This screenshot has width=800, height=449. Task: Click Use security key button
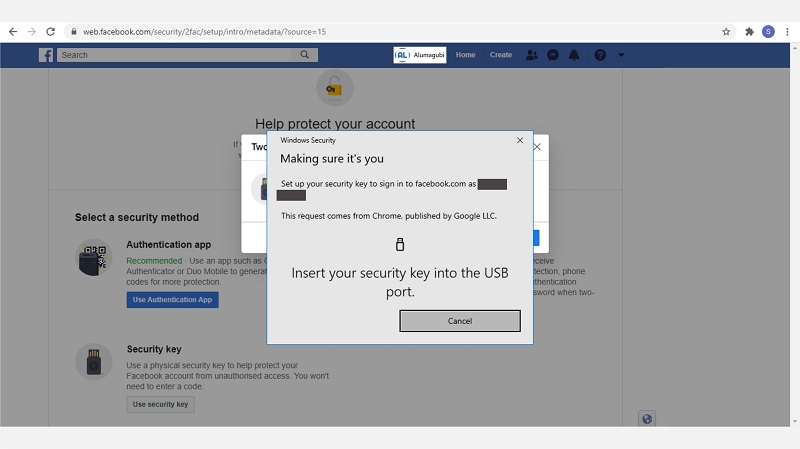coord(160,404)
